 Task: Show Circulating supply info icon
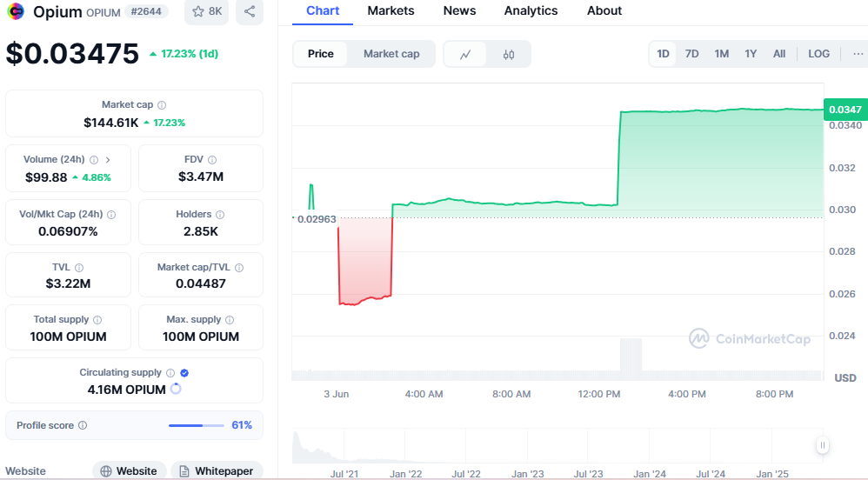pos(170,373)
